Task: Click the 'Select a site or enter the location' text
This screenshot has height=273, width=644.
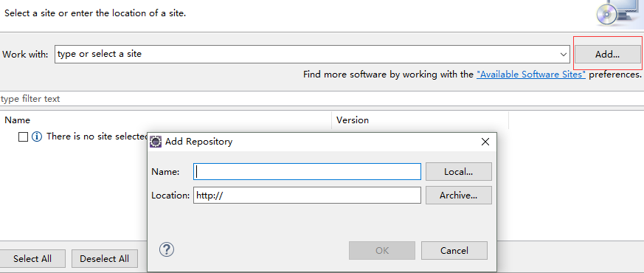Action: click(95, 13)
